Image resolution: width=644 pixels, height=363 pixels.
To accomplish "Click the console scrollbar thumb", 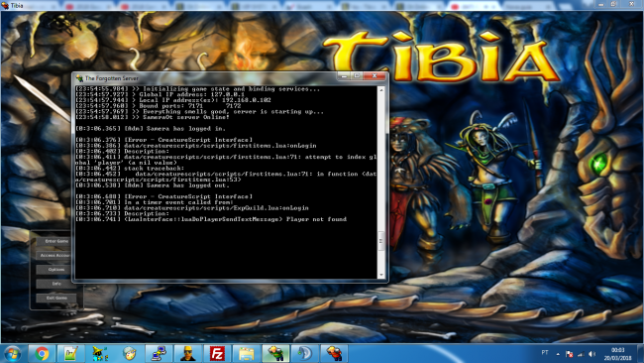I will (381, 241).
